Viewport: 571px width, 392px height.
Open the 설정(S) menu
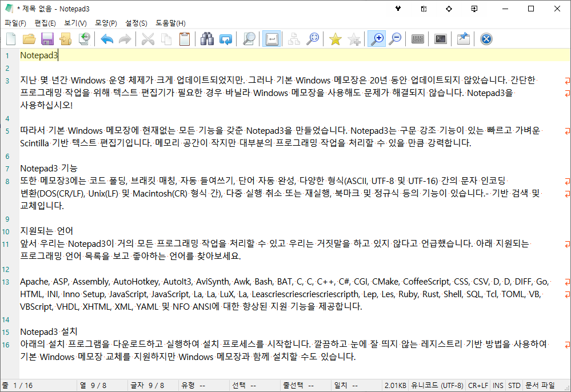(x=136, y=23)
